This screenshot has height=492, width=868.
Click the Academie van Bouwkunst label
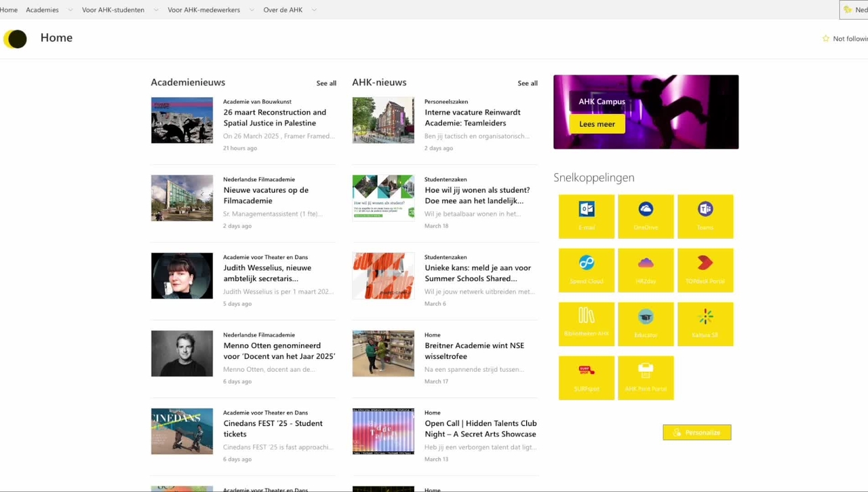[x=257, y=102]
